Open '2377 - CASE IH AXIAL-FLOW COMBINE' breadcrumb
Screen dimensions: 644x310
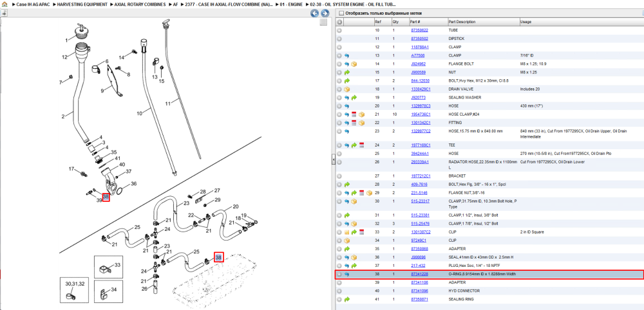click(x=229, y=5)
